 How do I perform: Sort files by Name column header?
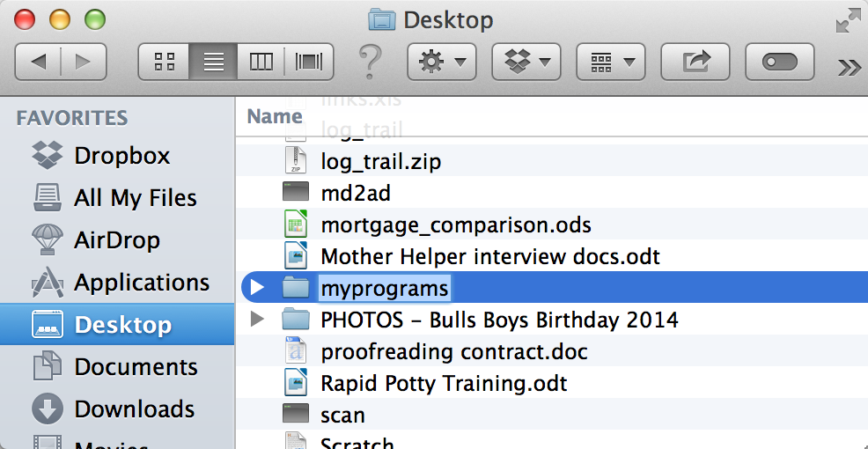click(275, 116)
